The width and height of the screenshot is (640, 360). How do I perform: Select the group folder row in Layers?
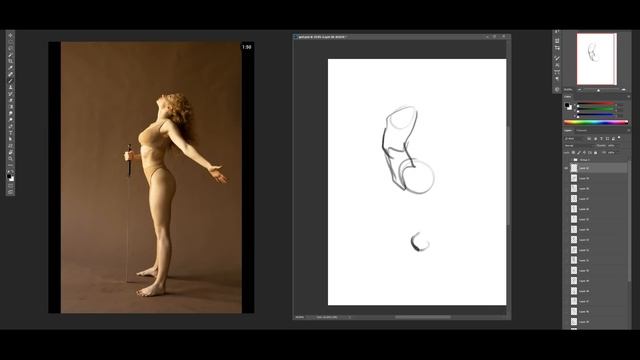pos(596,160)
